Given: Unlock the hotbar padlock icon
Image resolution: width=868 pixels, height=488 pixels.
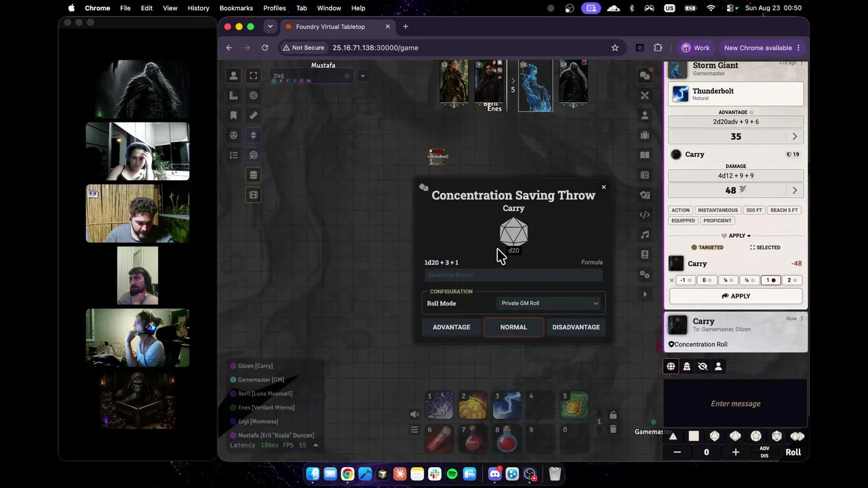Looking at the screenshot, I should coord(613,415).
